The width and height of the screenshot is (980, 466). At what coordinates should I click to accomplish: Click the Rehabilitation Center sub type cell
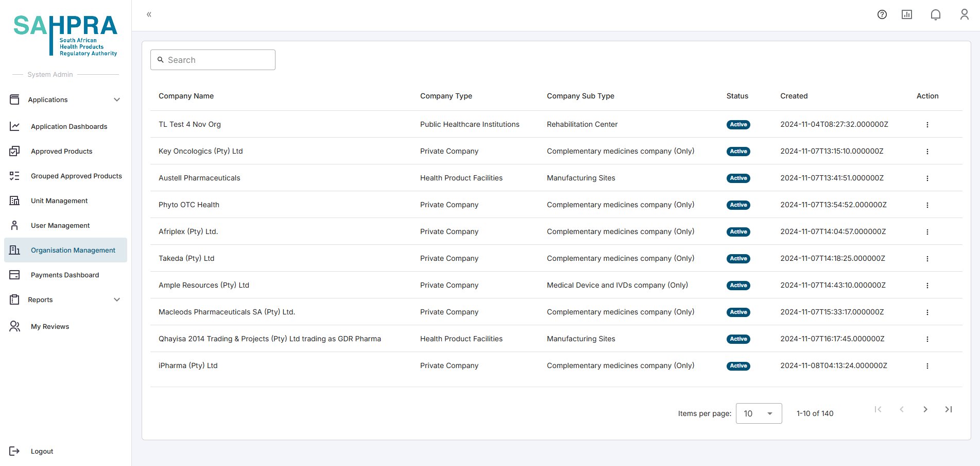(x=582, y=124)
